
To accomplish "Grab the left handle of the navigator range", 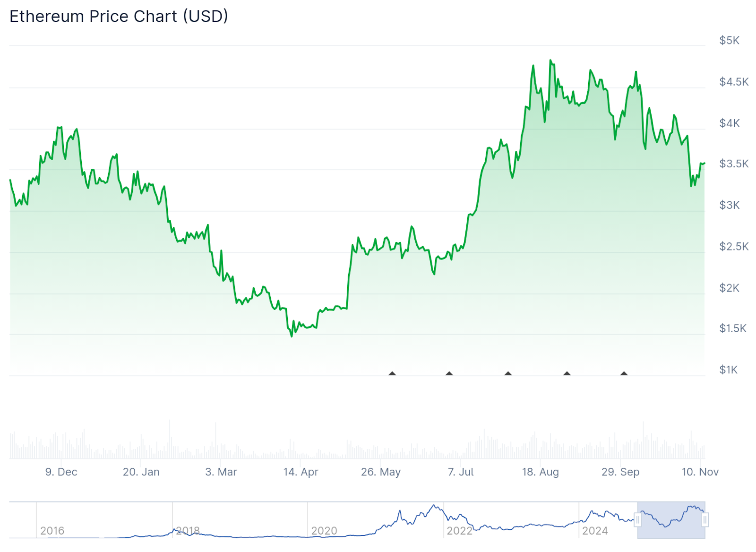I will pos(638,520).
